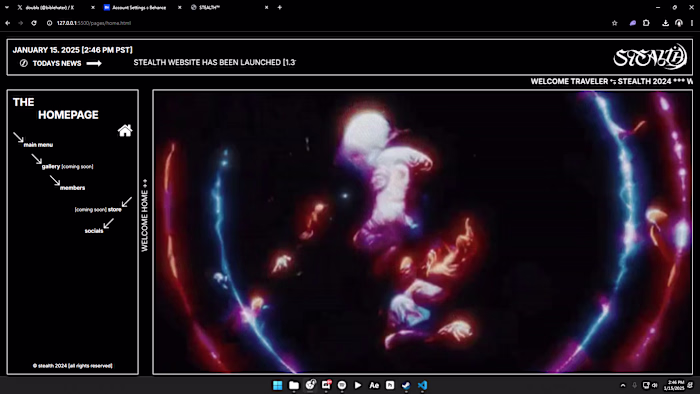Viewport: 700px width, 394px height.
Task: Open After Effects from the taskbar
Action: pyautogui.click(x=374, y=385)
